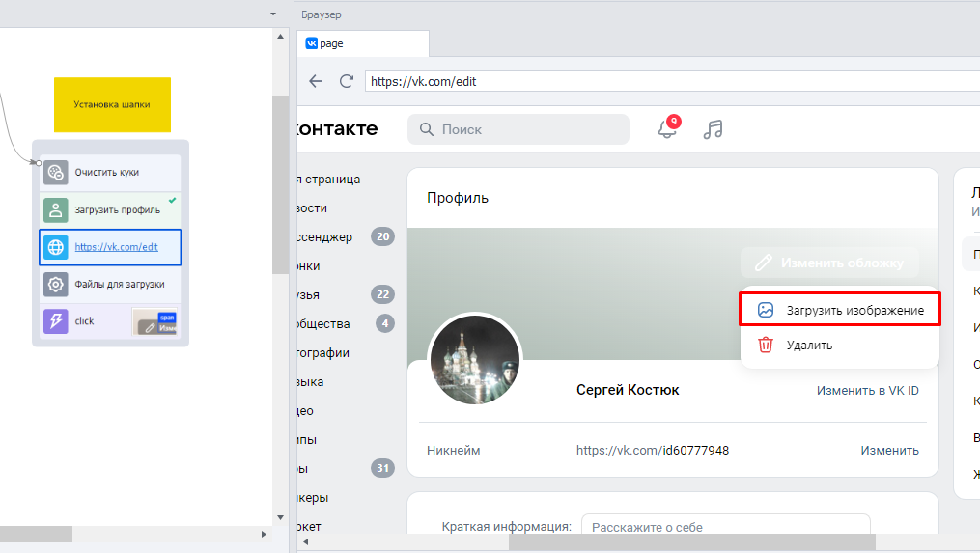The height and width of the screenshot is (553, 980).
Task: Select the Очистить куки action
Action: 110,173
